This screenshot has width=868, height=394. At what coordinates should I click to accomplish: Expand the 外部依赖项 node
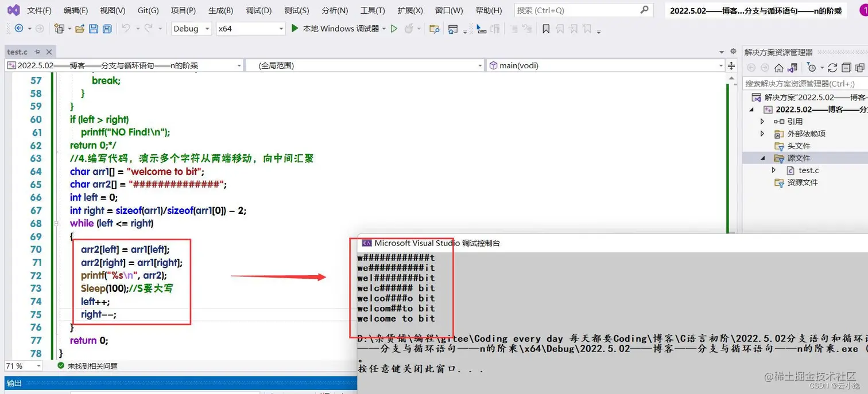pyautogui.click(x=762, y=134)
